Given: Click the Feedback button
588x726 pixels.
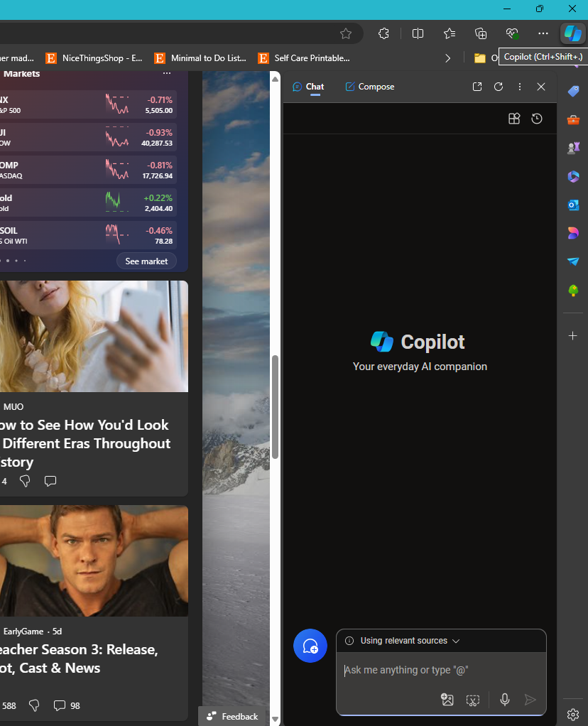Looking at the screenshot, I should click(x=232, y=716).
